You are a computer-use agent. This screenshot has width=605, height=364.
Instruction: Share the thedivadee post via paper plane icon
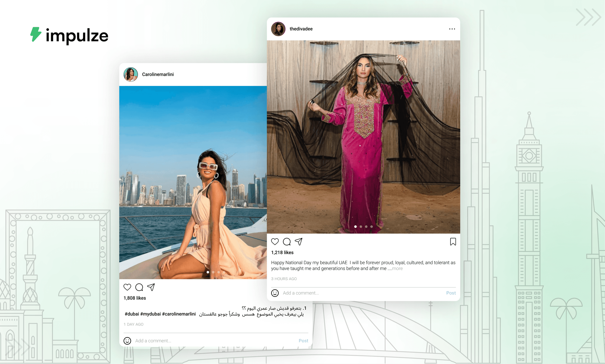coord(299,241)
